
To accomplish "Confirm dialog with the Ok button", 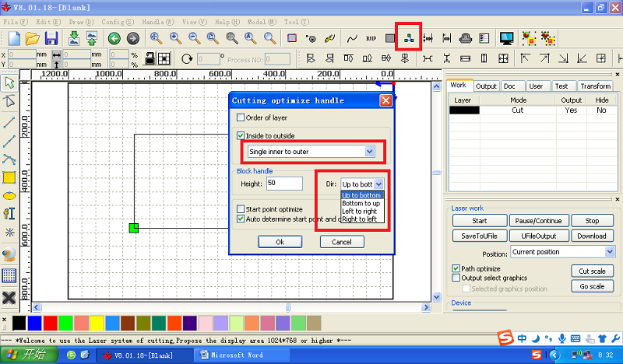I will (280, 242).
